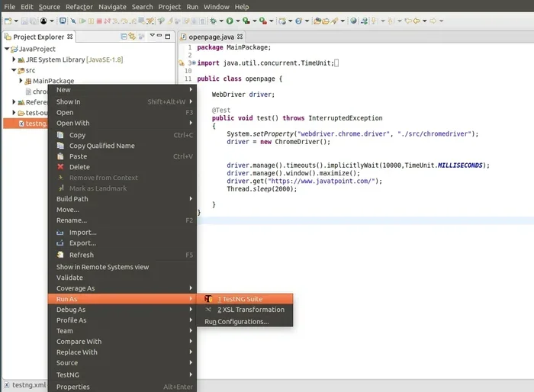Open the Window menu
Viewport: 534px width, 392px height.
216,7
